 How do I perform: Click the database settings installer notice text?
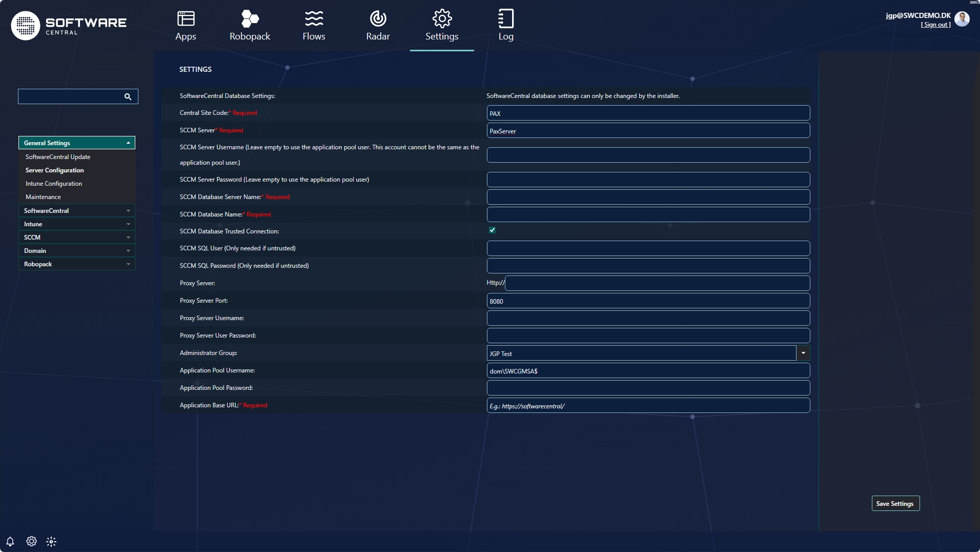(583, 96)
